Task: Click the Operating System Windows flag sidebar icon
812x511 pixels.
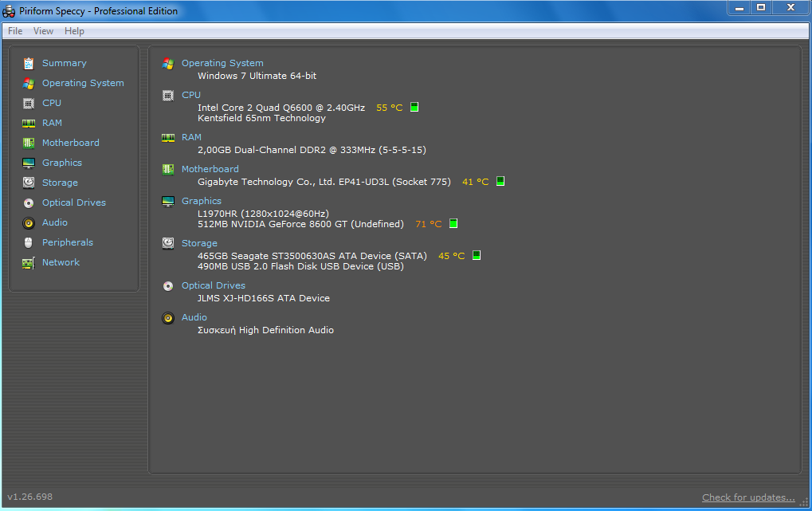Action: point(29,83)
